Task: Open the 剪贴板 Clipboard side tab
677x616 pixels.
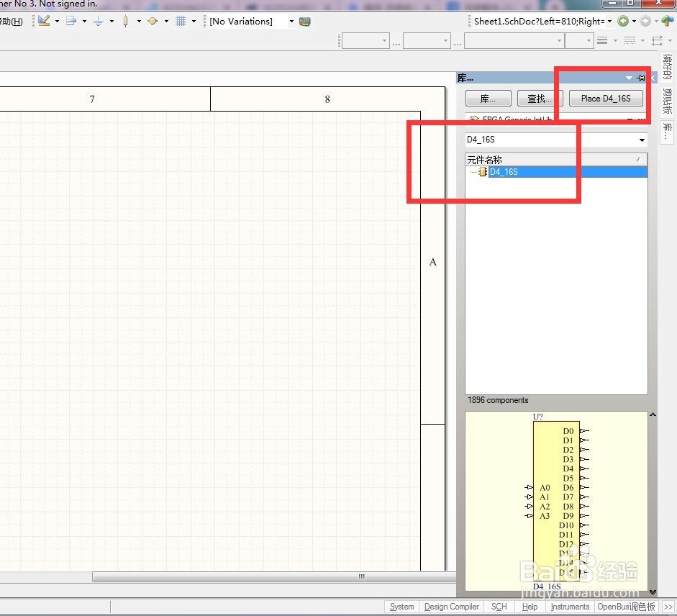Action: click(667, 101)
